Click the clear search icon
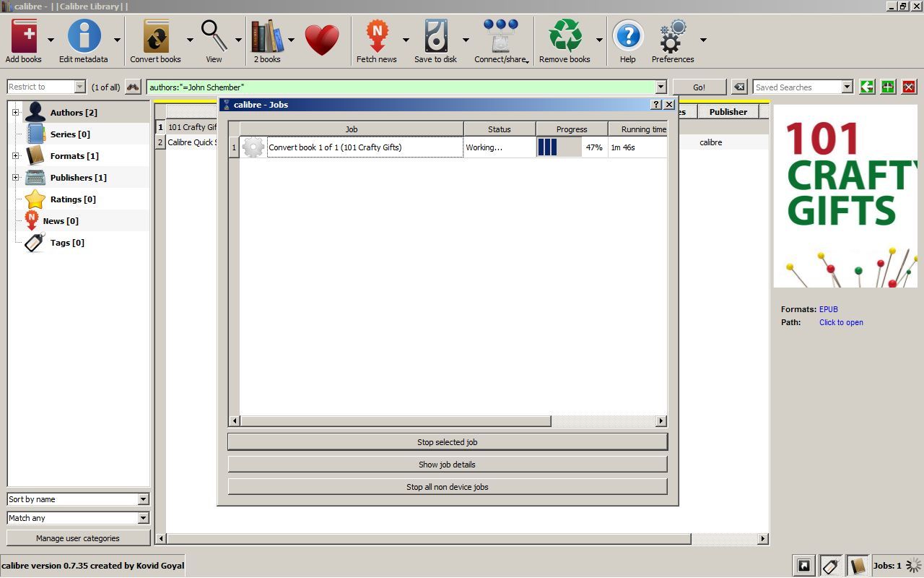924x578 pixels. tap(739, 87)
